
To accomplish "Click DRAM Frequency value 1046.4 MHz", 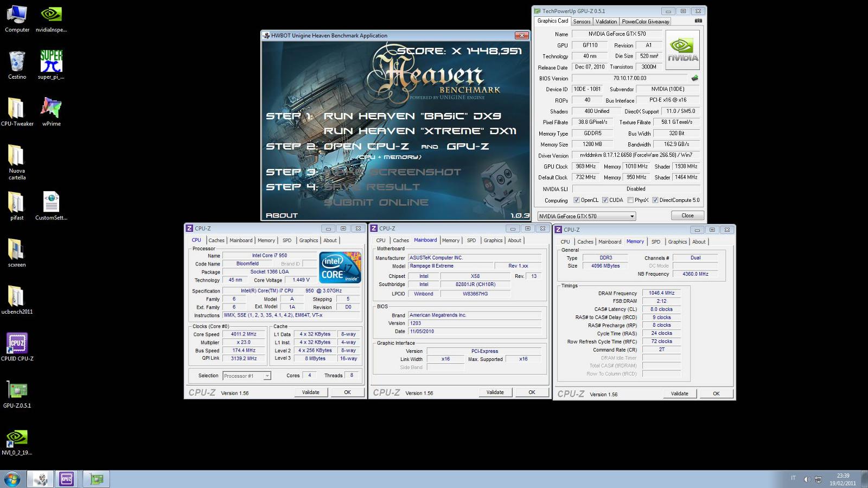I will tap(661, 293).
